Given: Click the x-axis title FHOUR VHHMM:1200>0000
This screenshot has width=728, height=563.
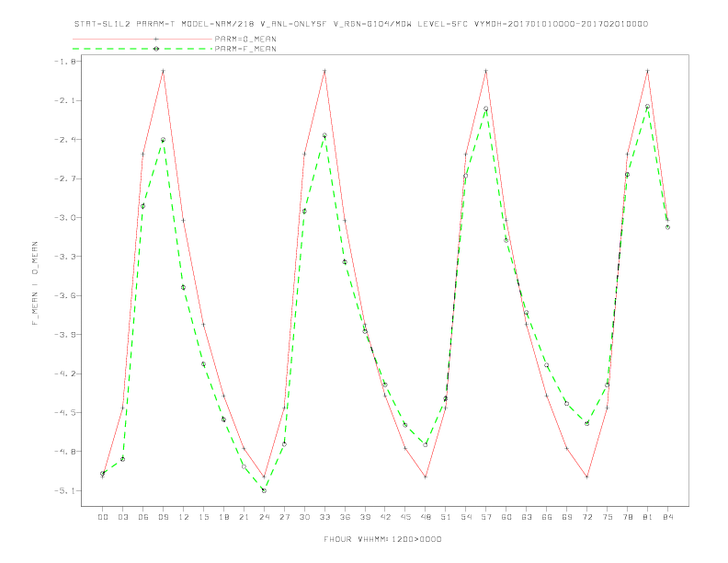Looking at the screenshot, I should [x=382, y=539].
